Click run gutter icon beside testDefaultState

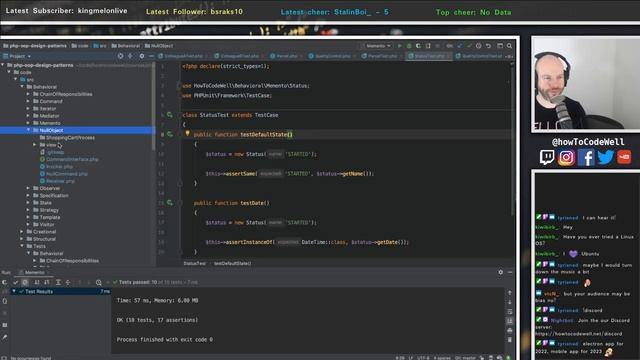click(x=170, y=134)
